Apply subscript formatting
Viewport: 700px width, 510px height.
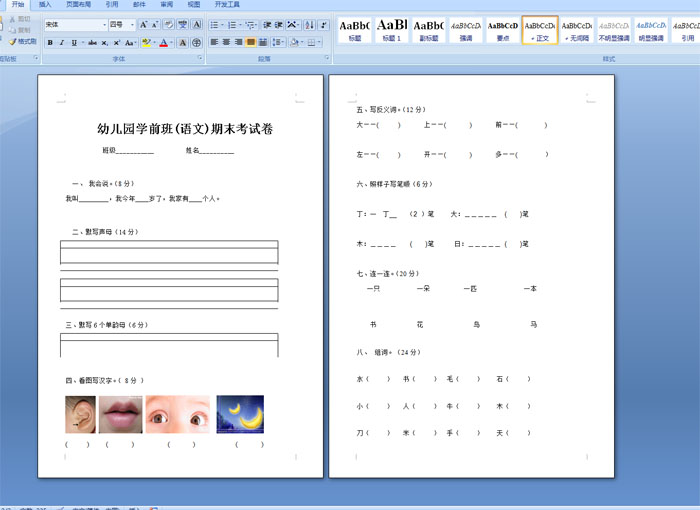104,42
